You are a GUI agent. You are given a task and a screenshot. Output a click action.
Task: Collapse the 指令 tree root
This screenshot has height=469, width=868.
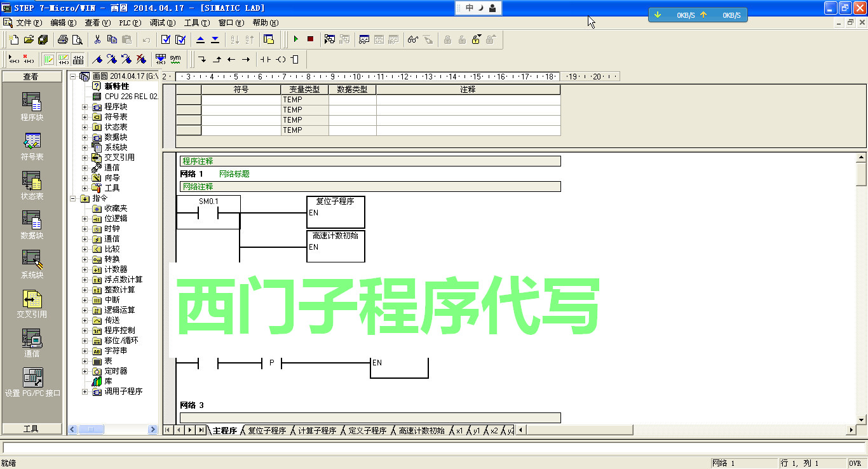pos(72,198)
